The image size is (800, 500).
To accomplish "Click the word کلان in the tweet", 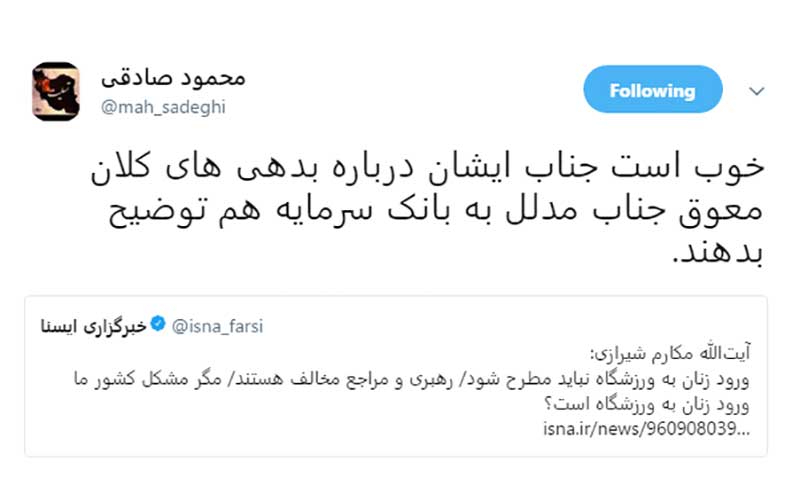I will click(119, 168).
